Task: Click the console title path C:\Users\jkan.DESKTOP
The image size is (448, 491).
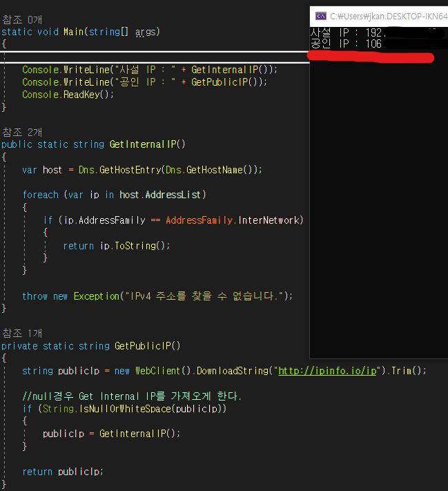Action: coord(389,17)
